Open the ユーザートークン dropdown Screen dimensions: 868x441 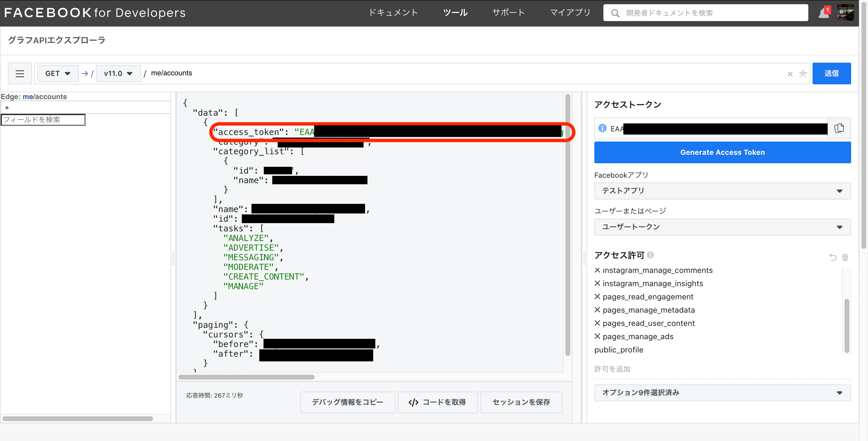722,227
